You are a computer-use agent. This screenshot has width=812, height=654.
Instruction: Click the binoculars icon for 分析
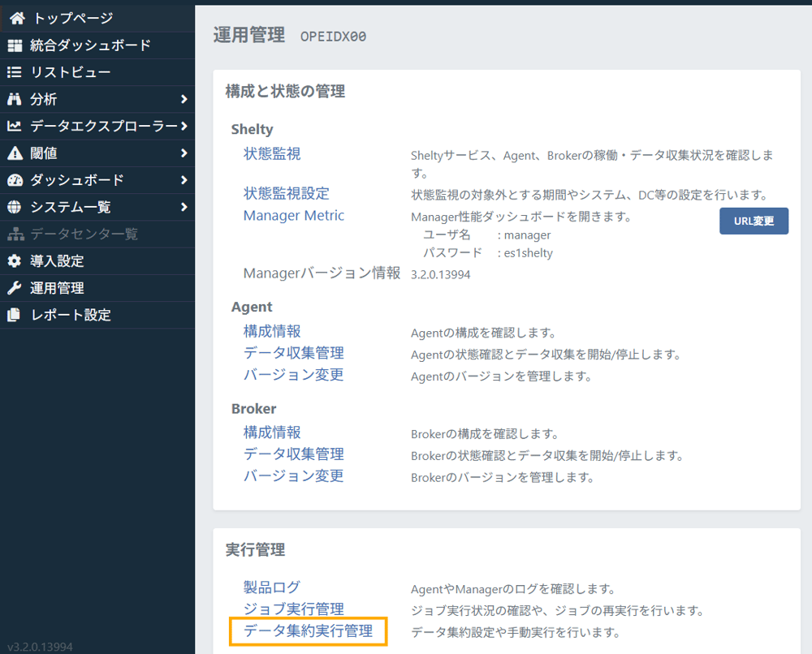(15, 99)
